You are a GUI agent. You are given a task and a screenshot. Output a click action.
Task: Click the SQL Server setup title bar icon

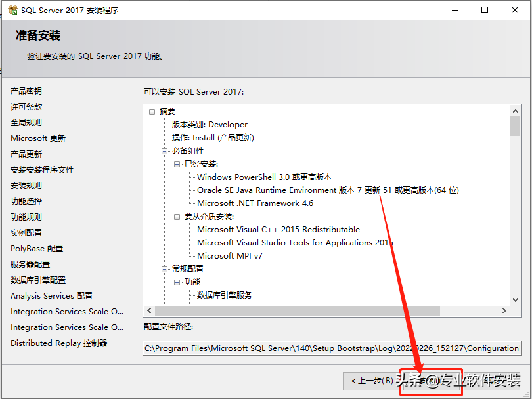pyautogui.click(x=12, y=10)
